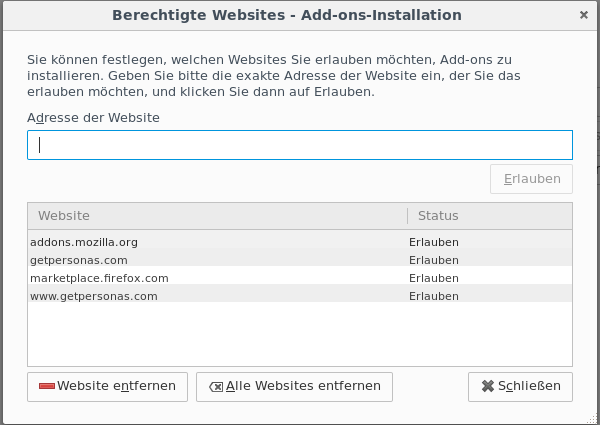Click the X icon on the Schließen button

coord(488,386)
